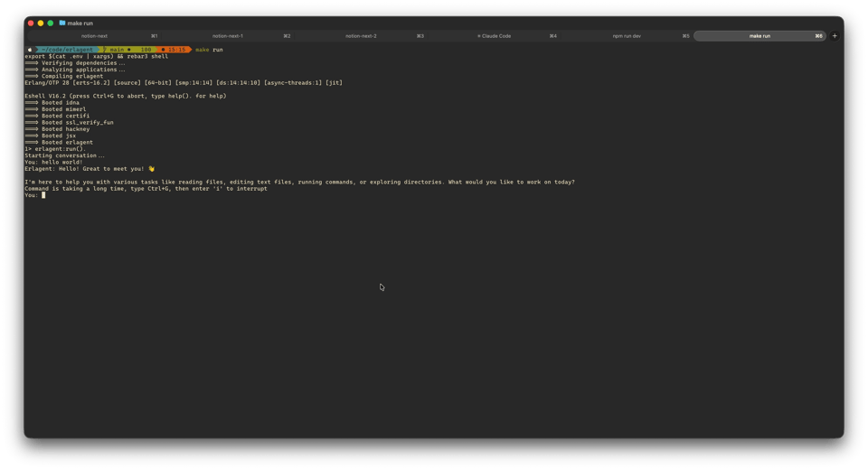Click the 15:15 time segment in the prompt
Image resolution: width=868 pixels, height=470 pixels.
(x=175, y=50)
